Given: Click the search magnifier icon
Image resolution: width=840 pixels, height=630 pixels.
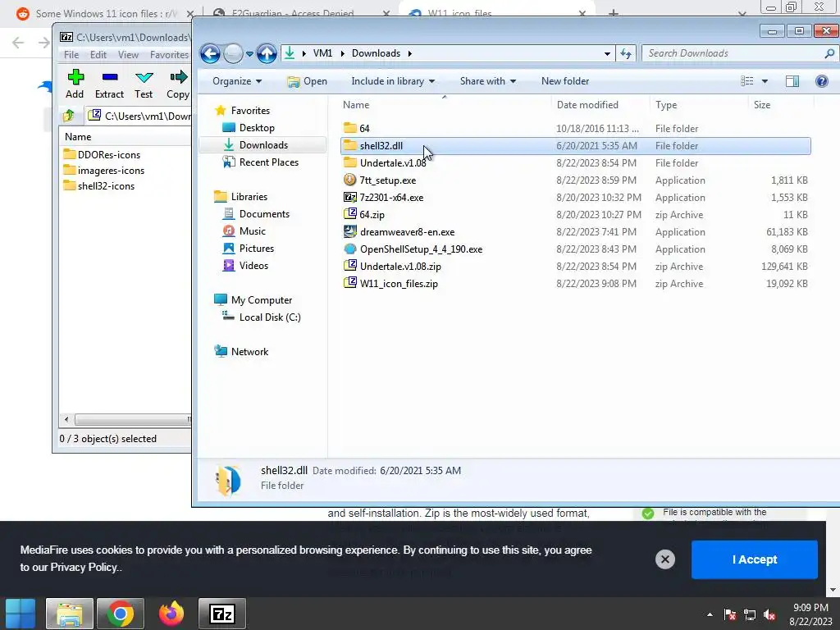Looking at the screenshot, I should [829, 53].
